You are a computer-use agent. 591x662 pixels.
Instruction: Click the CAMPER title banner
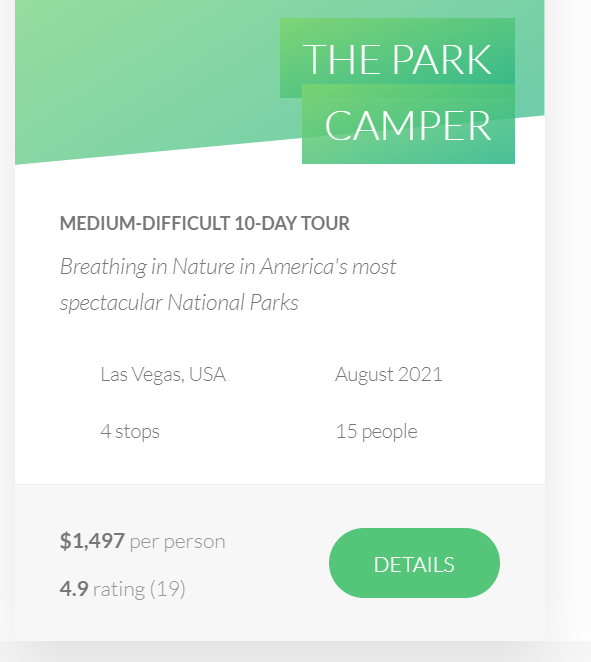click(408, 124)
